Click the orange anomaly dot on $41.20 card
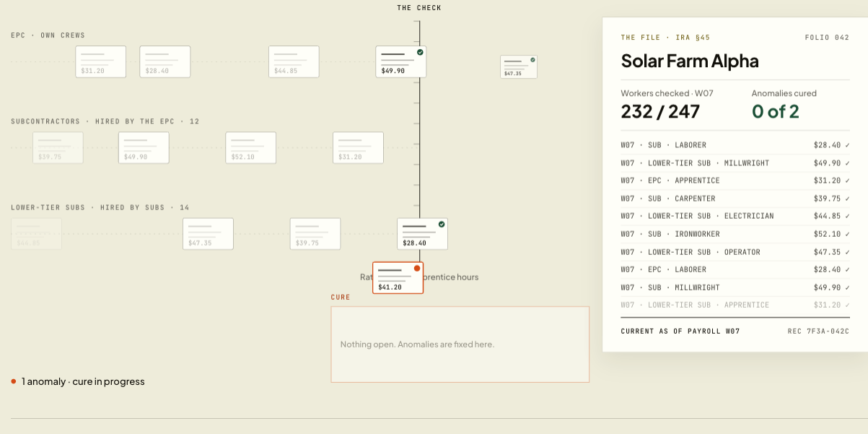Viewport: 868px width, 434px height. tap(417, 269)
